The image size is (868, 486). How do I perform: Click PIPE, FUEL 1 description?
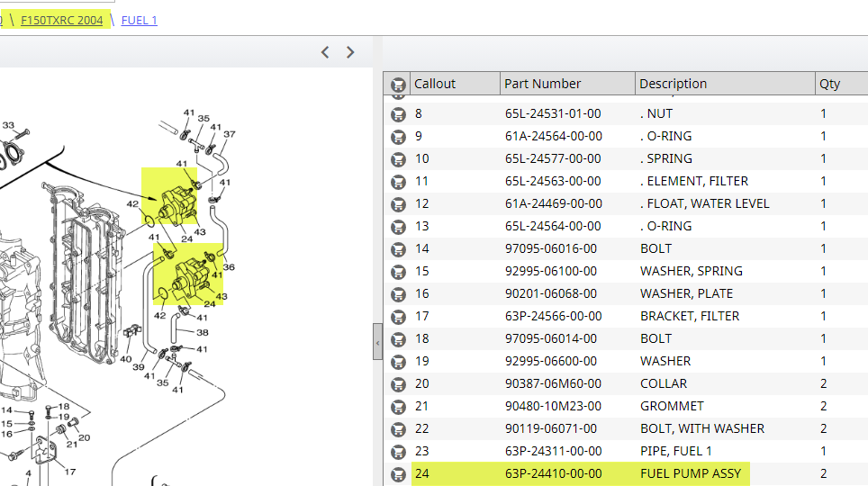point(676,451)
